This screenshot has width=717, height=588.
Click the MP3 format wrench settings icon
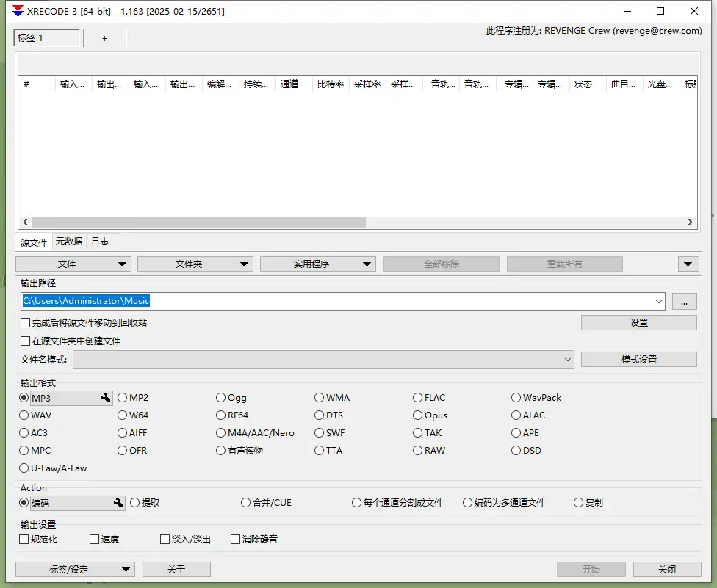[106, 398]
